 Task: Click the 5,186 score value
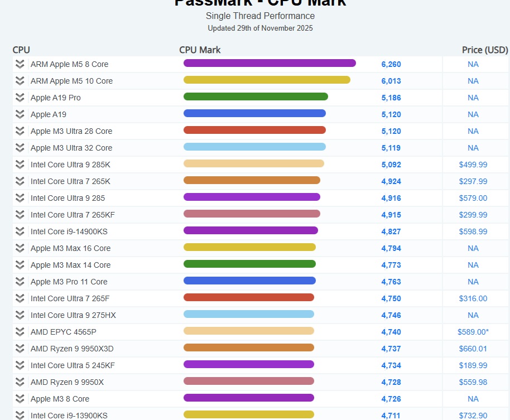391,98
